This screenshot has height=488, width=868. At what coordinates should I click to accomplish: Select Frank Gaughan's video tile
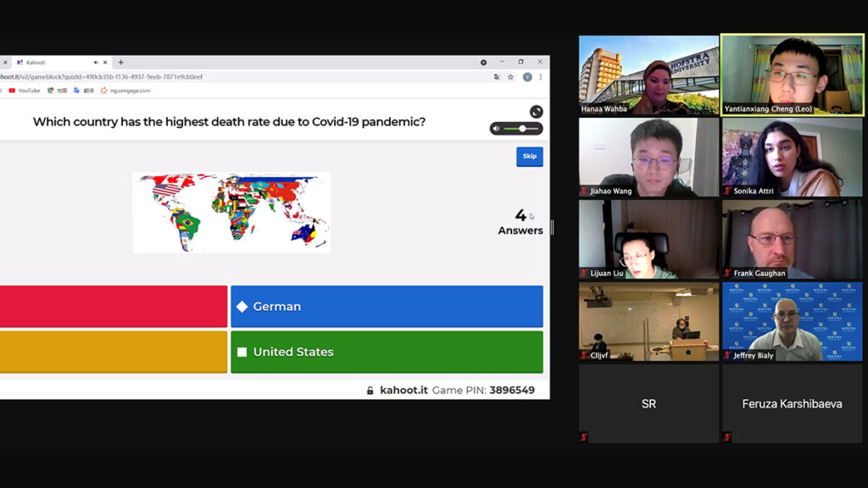pyautogui.click(x=792, y=239)
